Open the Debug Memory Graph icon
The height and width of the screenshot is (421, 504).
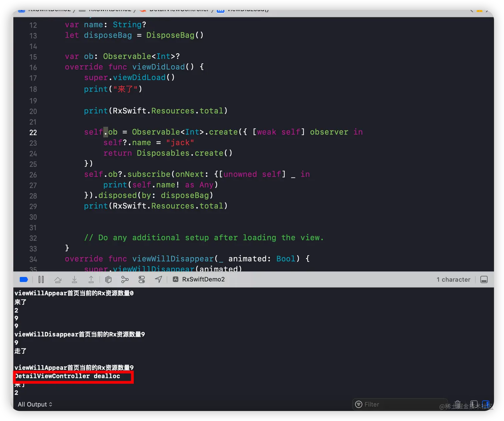point(125,280)
